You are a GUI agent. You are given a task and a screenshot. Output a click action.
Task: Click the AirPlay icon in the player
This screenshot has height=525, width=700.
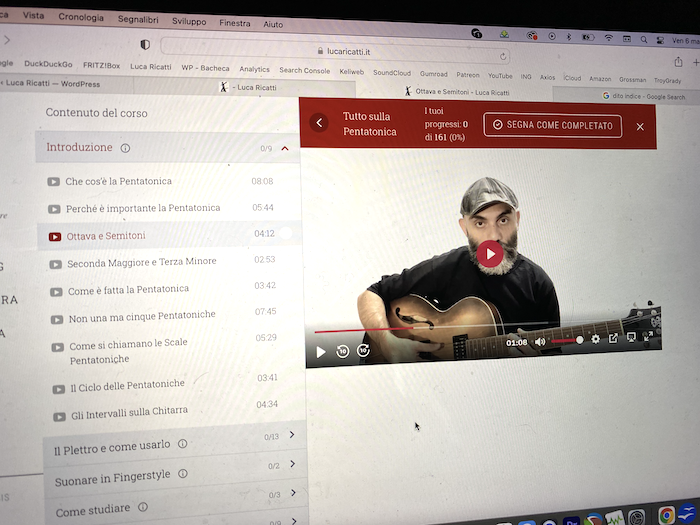point(631,337)
